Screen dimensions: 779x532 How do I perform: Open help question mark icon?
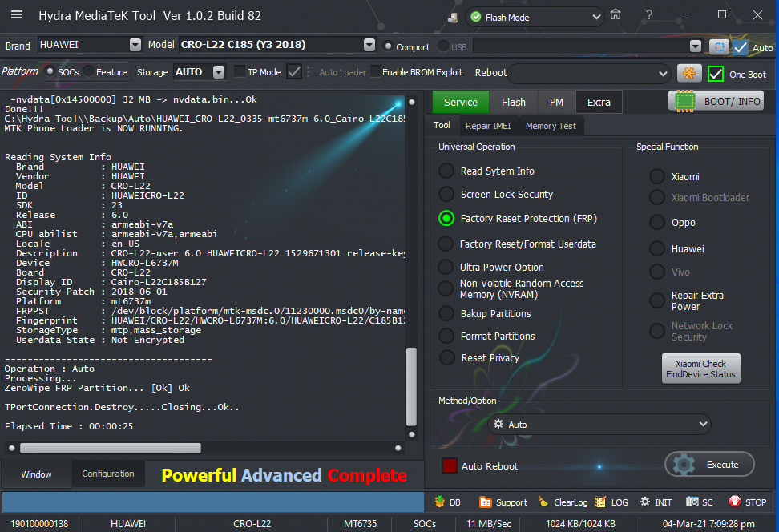[649, 14]
